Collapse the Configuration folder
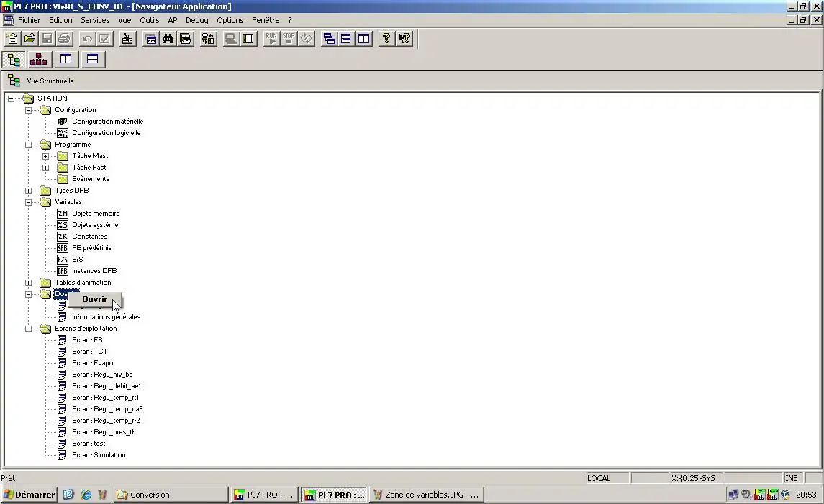The image size is (824, 504). tap(28, 110)
